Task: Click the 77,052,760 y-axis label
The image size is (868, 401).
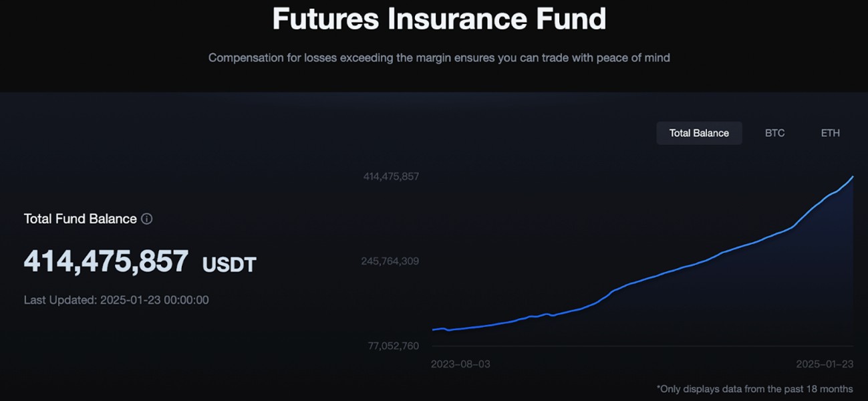Action: click(x=394, y=346)
